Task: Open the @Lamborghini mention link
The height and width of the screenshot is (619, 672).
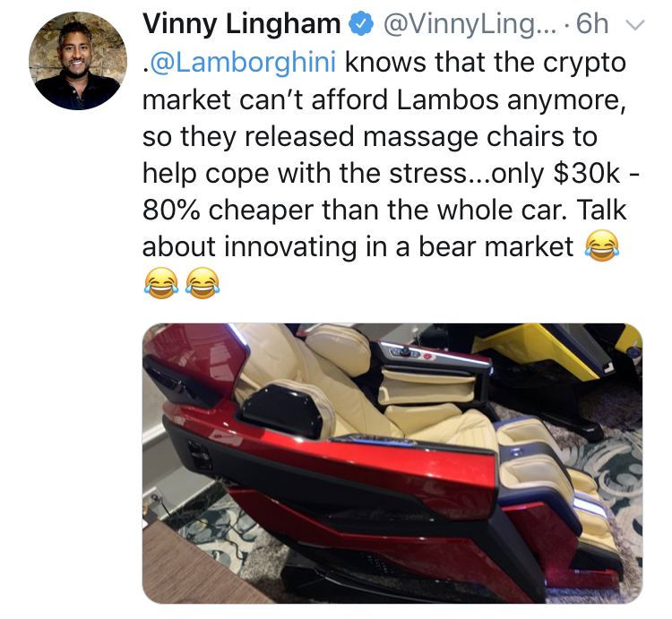Action: (241, 63)
